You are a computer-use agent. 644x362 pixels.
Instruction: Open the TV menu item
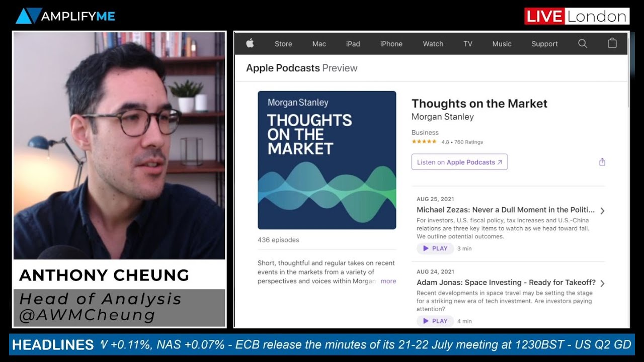tap(468, 44)
